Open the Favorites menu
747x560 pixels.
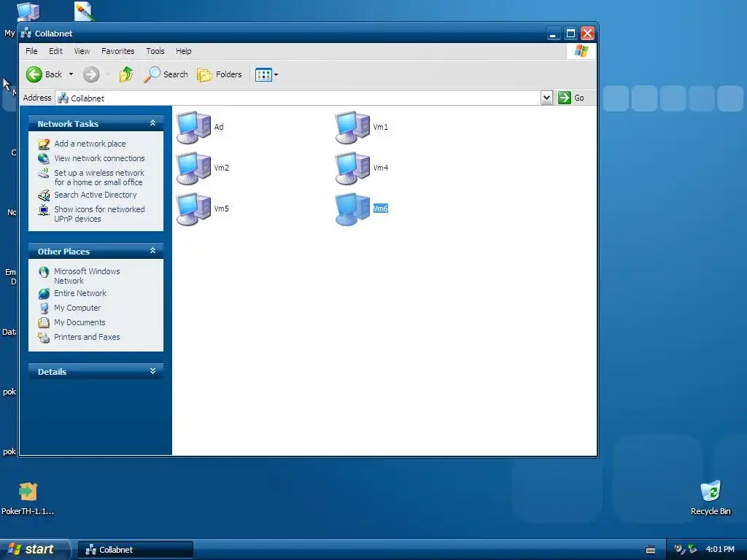[x=117, y=51]
